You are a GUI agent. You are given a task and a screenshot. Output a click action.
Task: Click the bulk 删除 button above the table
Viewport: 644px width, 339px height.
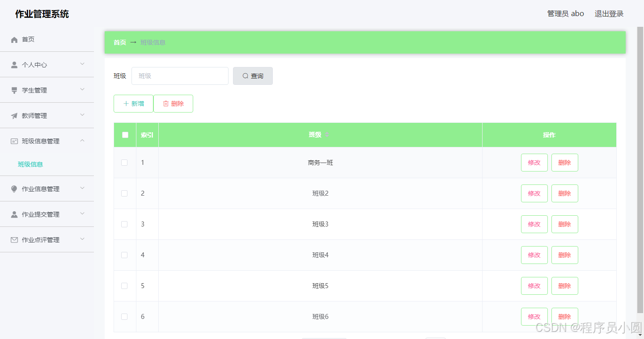click(x=173, y=104)
